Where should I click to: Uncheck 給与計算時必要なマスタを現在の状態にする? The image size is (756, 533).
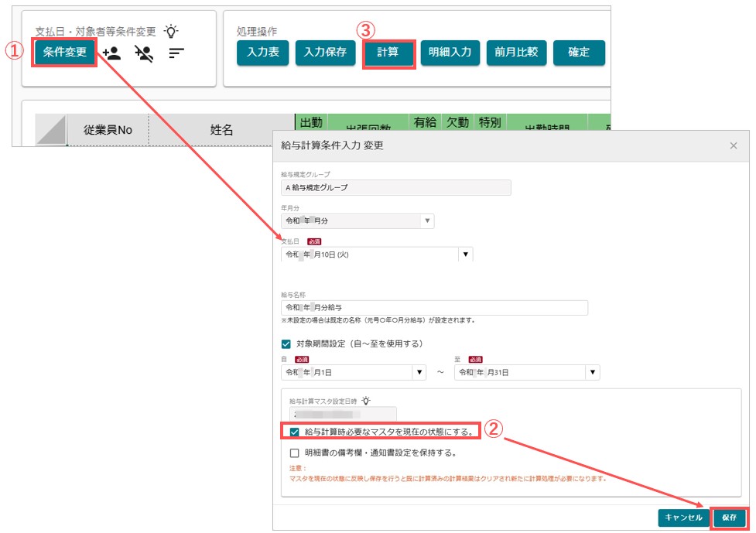point(294,432)
